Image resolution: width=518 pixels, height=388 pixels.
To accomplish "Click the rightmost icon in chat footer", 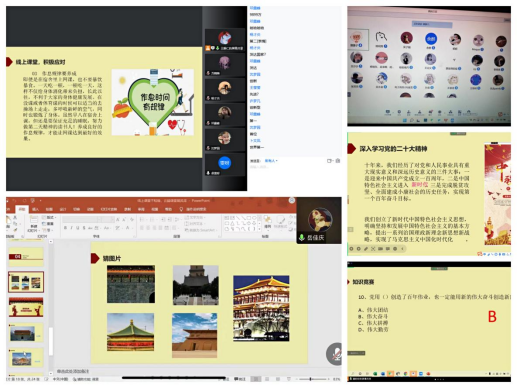I will pyautogui.click(x=338, y=161).
